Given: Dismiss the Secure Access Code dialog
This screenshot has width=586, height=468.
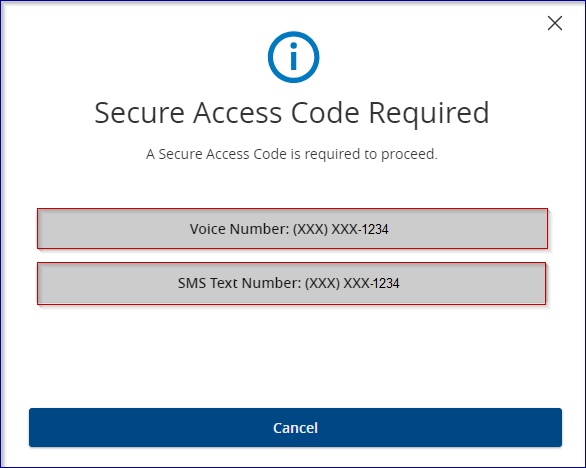Looking at the screenshot, I should coord(555,23).
